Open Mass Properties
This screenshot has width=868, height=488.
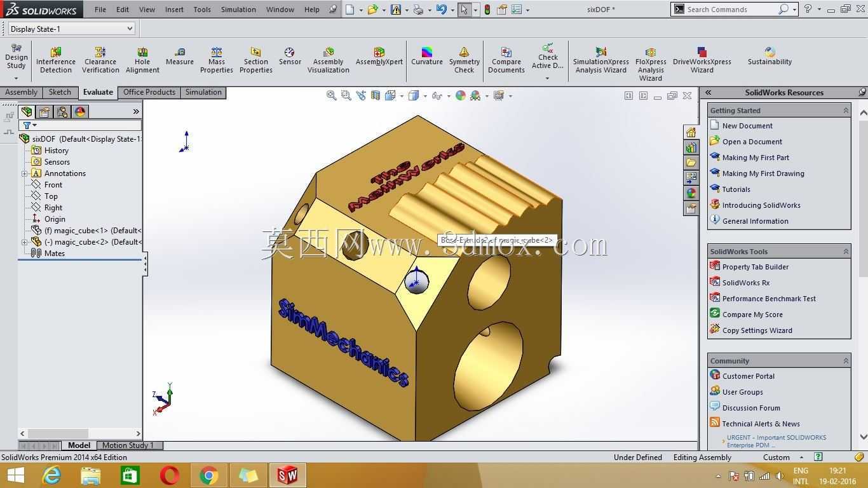click(x=217, y=60)
